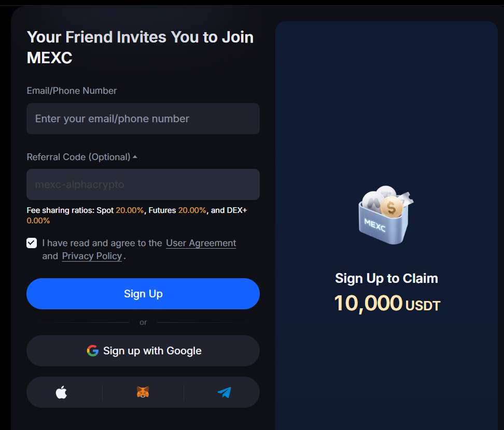The height and width of the screenshot is (430, 504).
Task: Click the 10,000 USDT reward amount
Action: (x=387, y=303)
